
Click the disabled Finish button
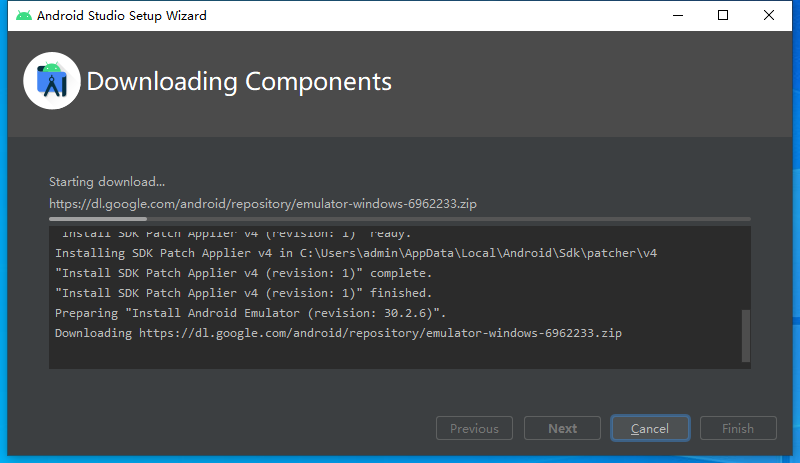click(x=738, y=428)
